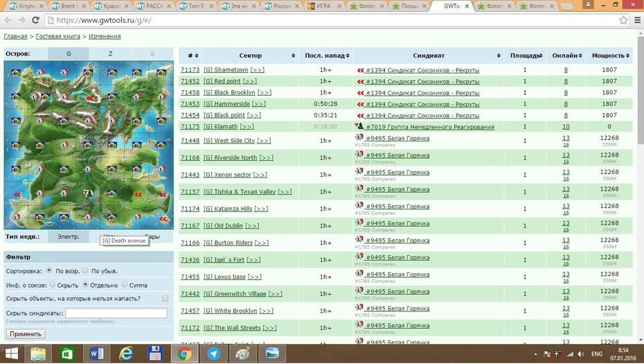Select descending sort radio 'По убыв.'
644x364 pixels.
(x=85, y=270)
